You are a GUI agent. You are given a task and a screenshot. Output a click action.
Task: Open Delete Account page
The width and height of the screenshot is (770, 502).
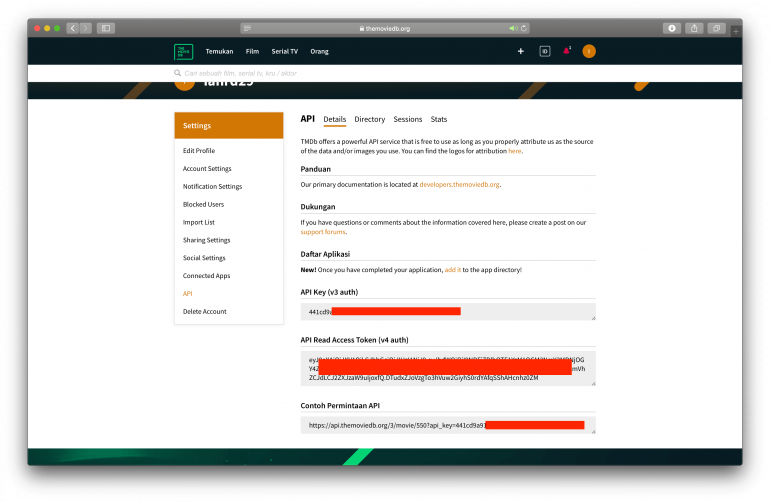[205, 311]
